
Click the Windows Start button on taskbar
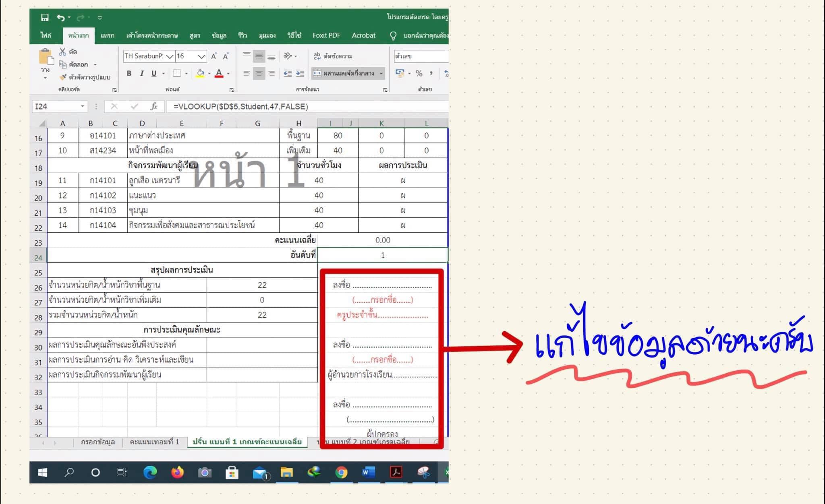point(43,472)
